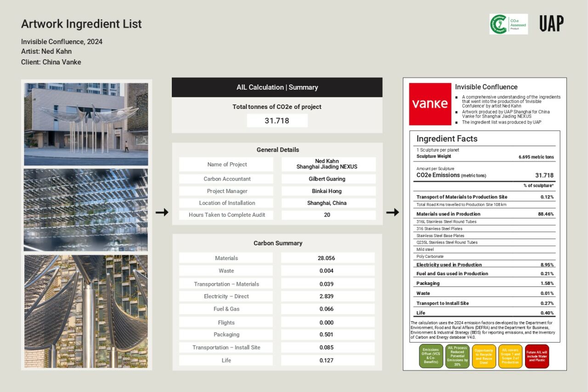Click the Name of Project label cell

[226, 165]
